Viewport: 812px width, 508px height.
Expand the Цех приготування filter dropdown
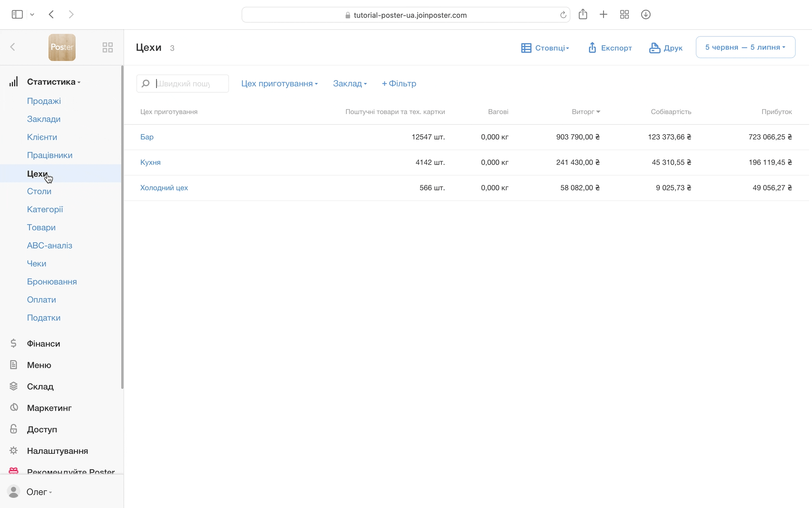pyautogui.click(x=279, y=83)
